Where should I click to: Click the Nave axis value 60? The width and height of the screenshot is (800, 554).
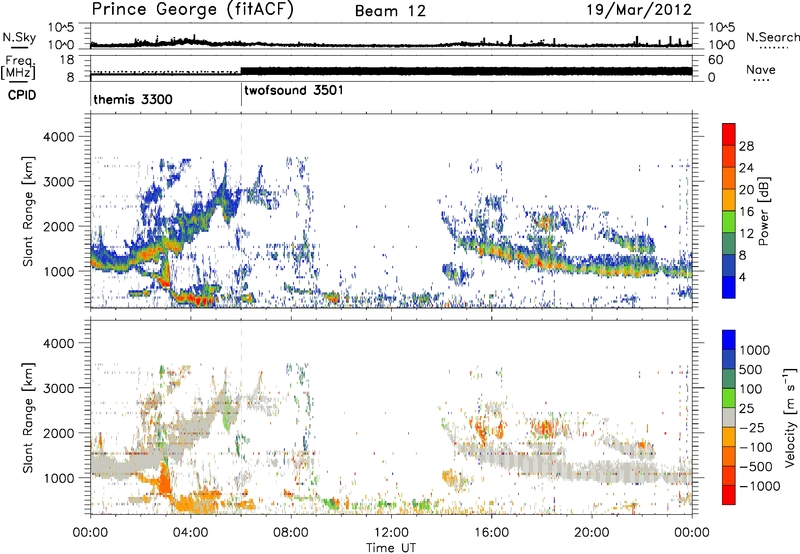pos(716,60)
